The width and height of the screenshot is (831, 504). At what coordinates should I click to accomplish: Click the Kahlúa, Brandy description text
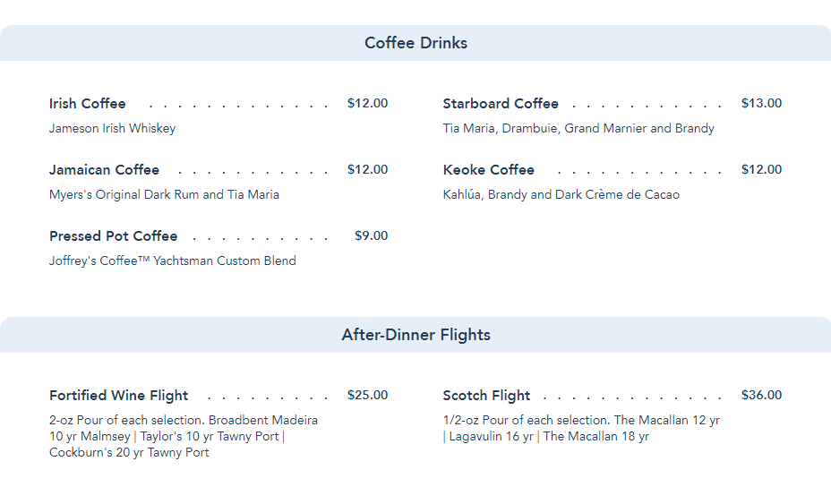(x=561, y=194)
